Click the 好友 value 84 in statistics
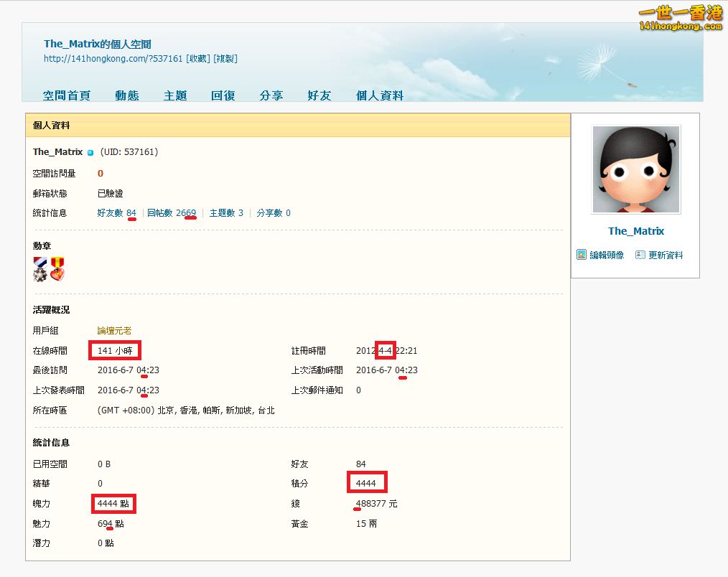 (360, 464)
